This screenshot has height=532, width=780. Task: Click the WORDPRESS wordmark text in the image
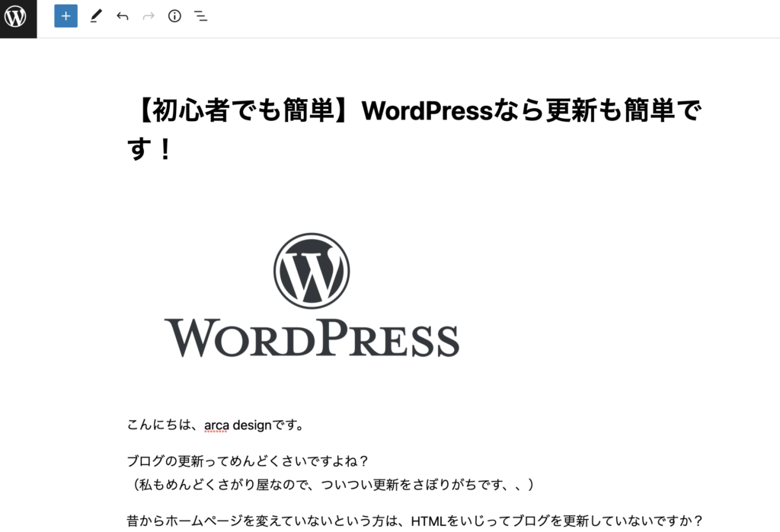[312, 338]
